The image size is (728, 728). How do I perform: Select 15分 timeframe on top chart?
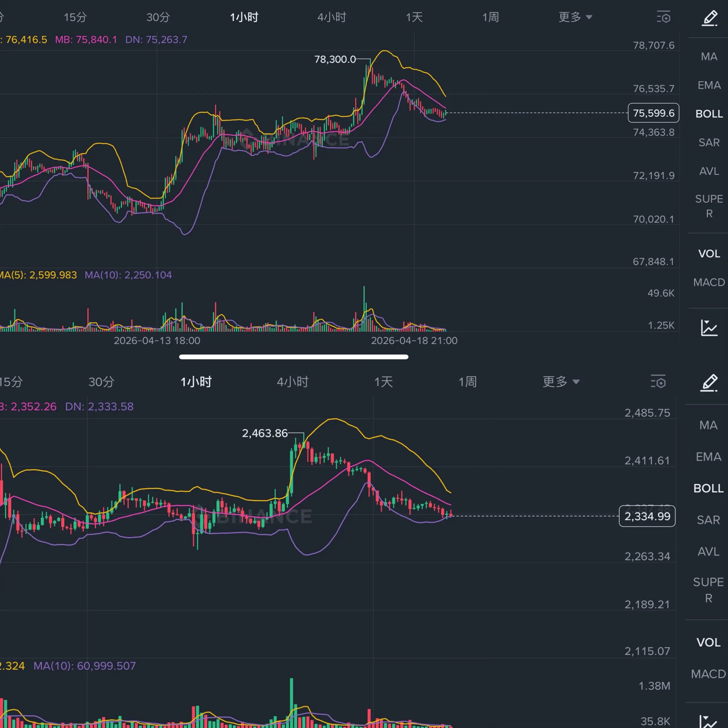pos(75,17)
